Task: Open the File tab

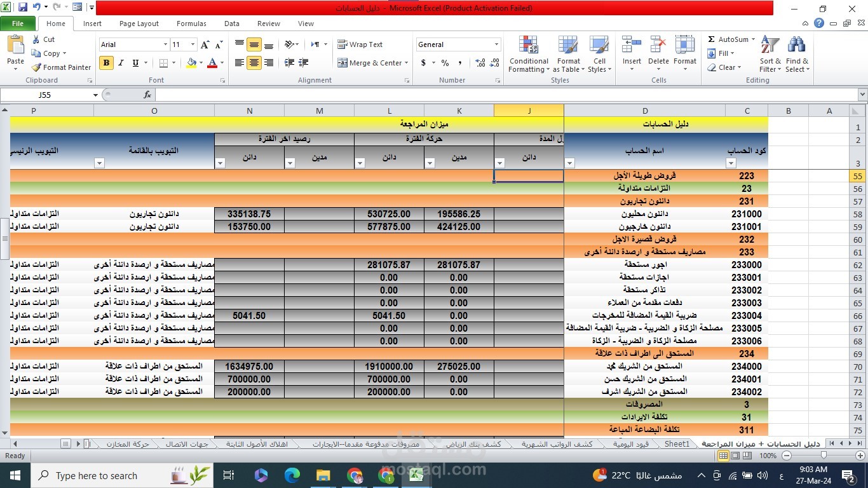Action: click(x=18, y=24)
